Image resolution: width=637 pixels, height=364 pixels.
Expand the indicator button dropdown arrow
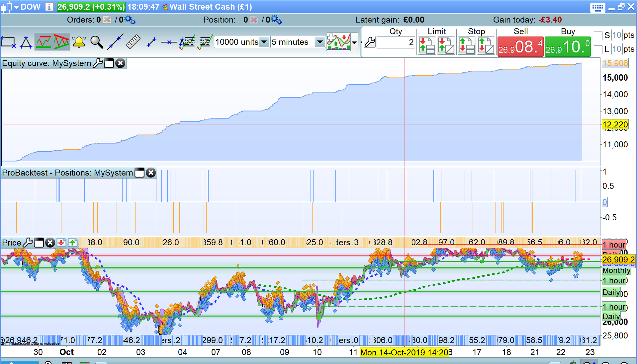tap(354, 42)
